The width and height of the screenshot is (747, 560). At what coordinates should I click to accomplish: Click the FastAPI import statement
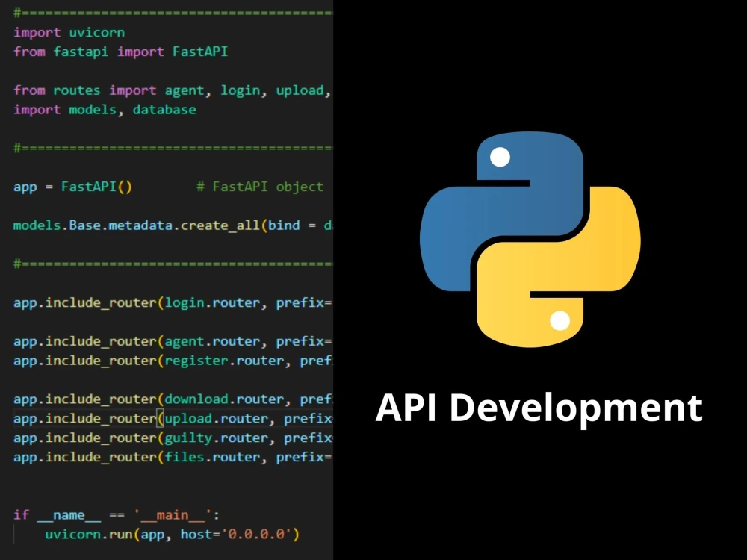[120, 52]
